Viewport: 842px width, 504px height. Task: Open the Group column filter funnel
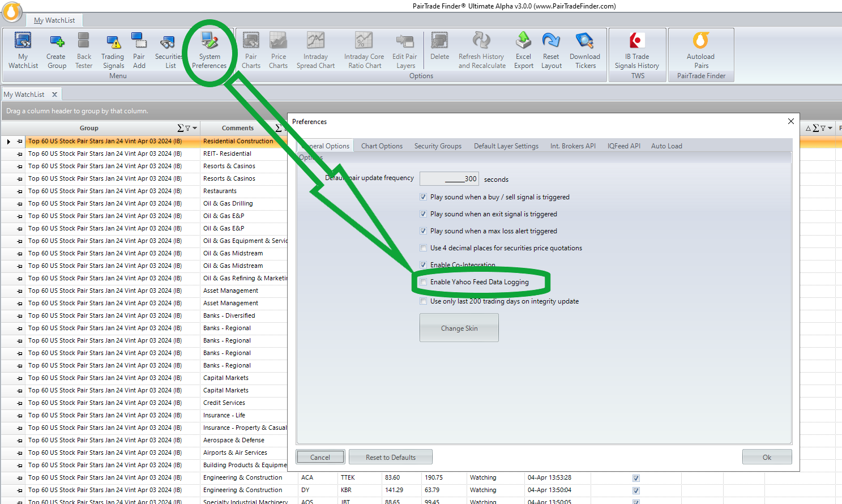coord(188,129)
